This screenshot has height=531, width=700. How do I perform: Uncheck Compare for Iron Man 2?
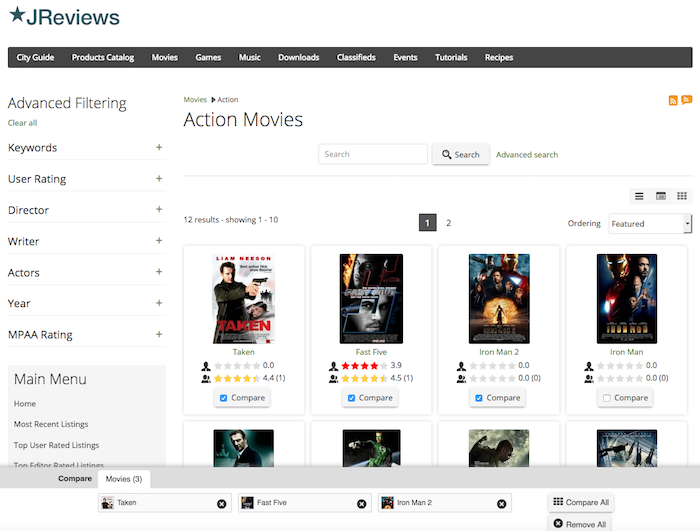tap(479, 398)
